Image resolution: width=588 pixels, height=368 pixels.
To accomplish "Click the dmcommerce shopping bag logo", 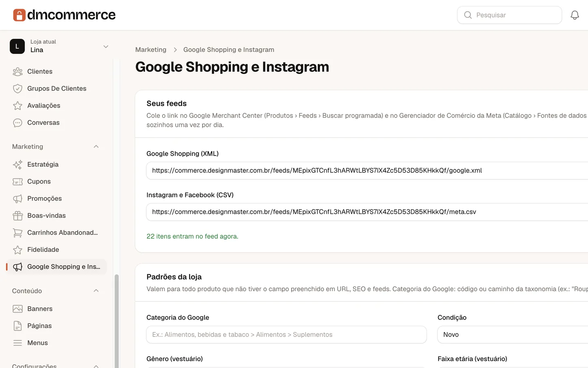I will point(19,15).
